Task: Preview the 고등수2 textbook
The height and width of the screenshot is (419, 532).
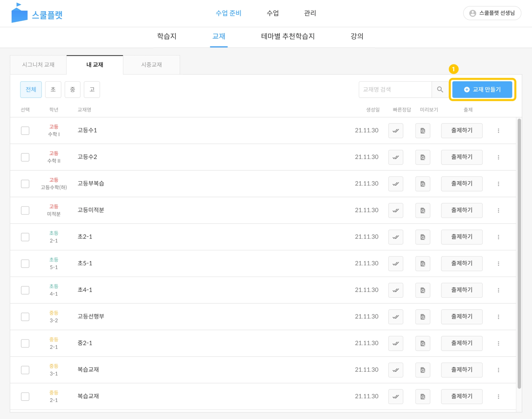Action: 422,157
